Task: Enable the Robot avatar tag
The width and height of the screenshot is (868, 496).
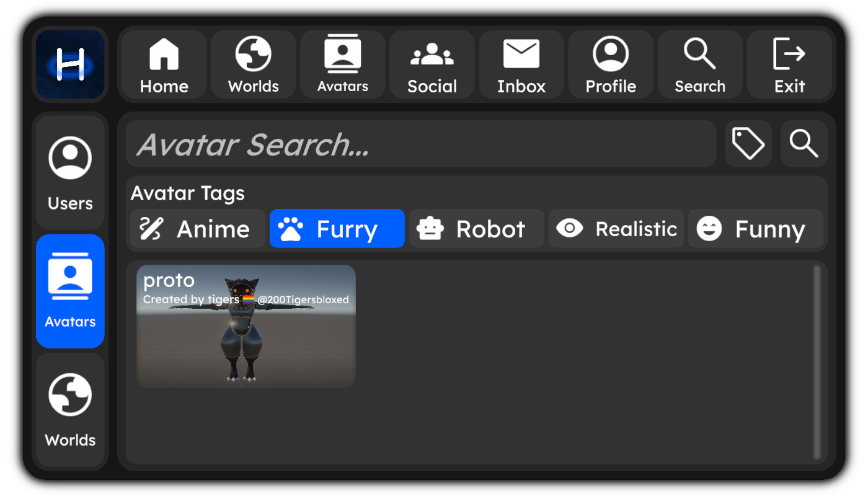Action: pyautogui.click(x=476, y=229)
